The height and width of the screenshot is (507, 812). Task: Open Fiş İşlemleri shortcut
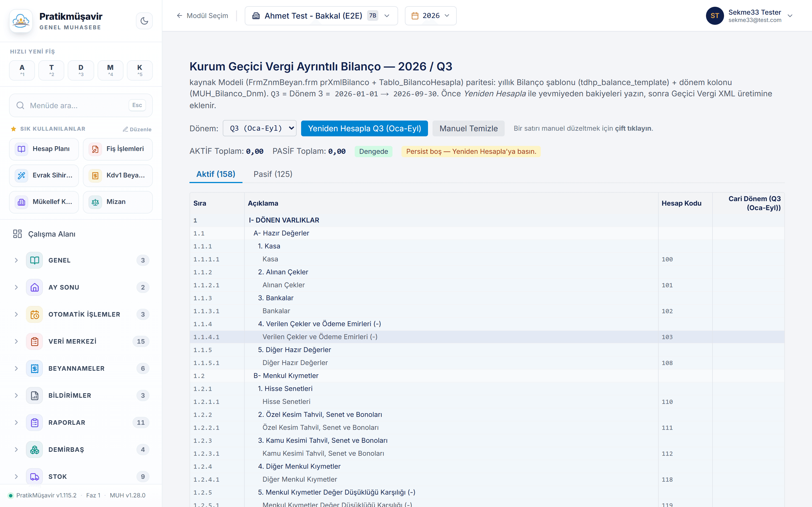pos(118,149)
